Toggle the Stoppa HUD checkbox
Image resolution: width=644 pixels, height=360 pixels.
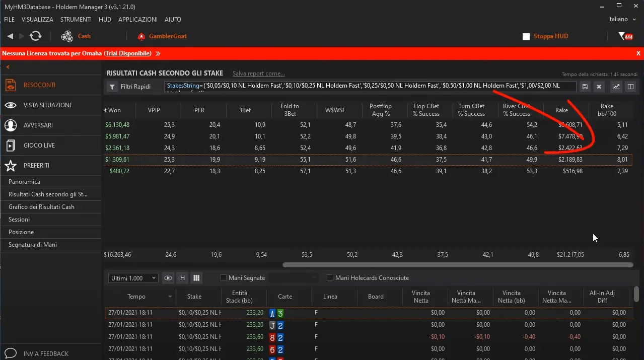[526, 37]
